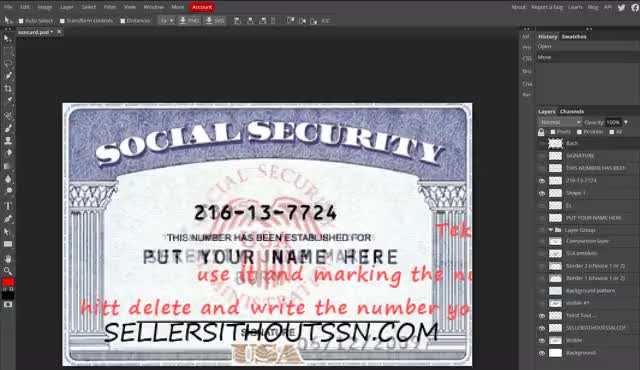Enable the Auto-Select checkbox
This screenshot has height=370, width=640.
click(x=21, y=21)
